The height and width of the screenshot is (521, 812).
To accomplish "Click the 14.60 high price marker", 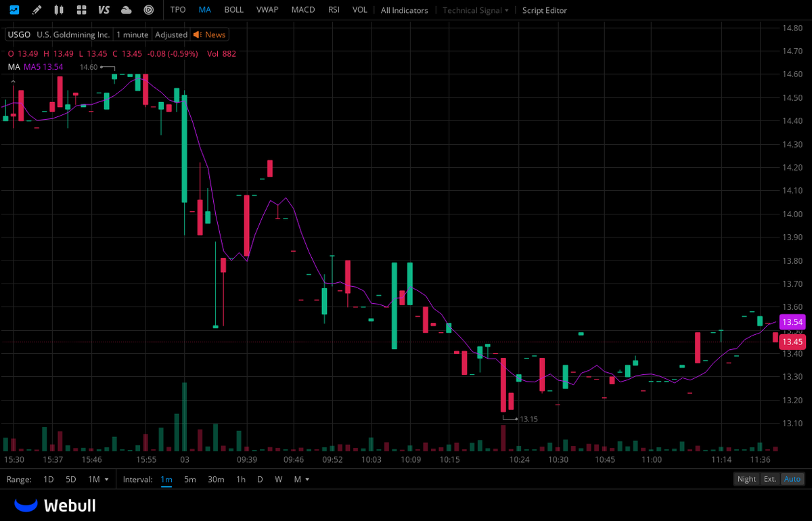I will (89, 67).
